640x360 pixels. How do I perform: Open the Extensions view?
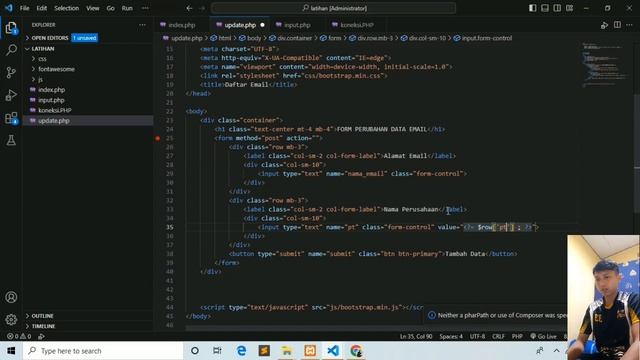(11, 118)
